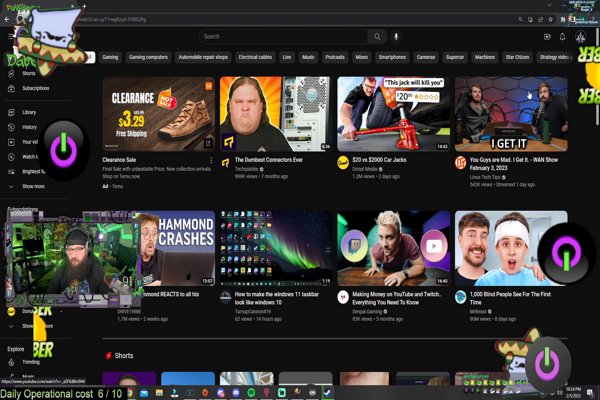Screen dimensions: 600x400
Task: Open the tab search chevron in title bar
Action: click(x=549, y=5)
